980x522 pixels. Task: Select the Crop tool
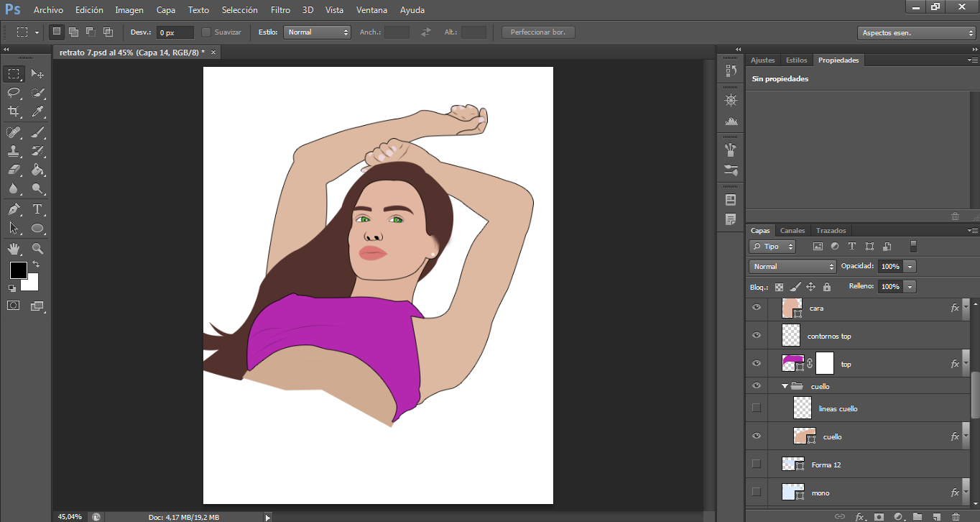tap(14, 111)
